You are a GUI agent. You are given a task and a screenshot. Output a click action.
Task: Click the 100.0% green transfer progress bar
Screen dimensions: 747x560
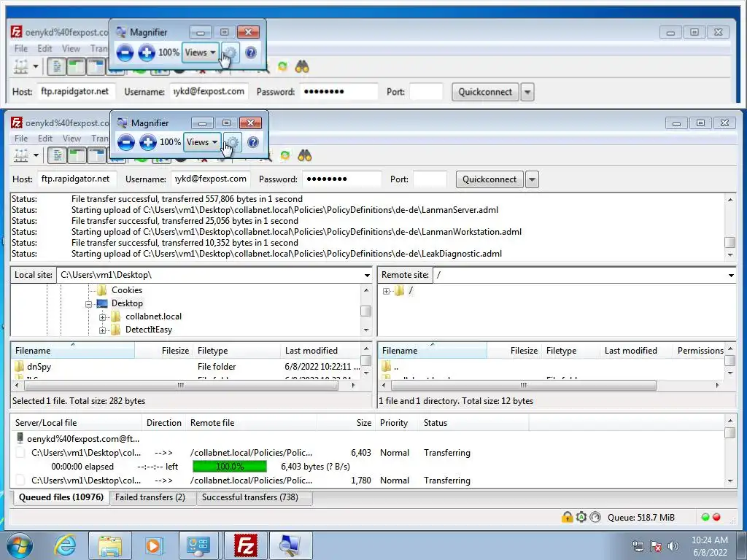tap(230, 467)
